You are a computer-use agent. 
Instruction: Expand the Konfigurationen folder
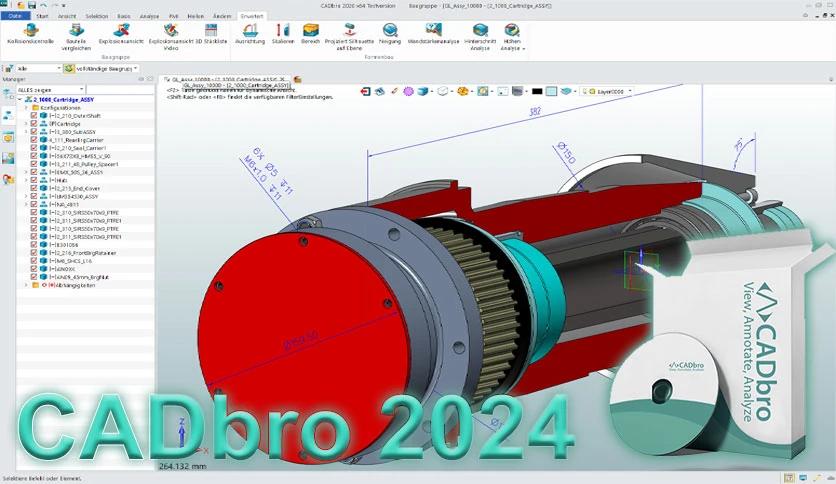[26, 108]
